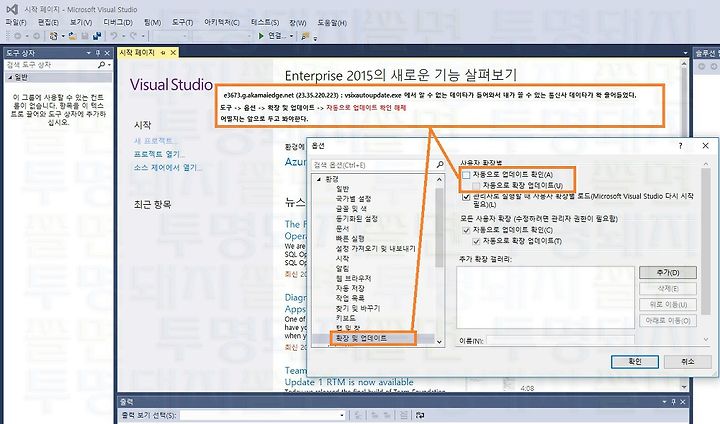Screen dimensions: 720x424
Task: Click the 확인 button in options dialog
Action: click(635, 362)
